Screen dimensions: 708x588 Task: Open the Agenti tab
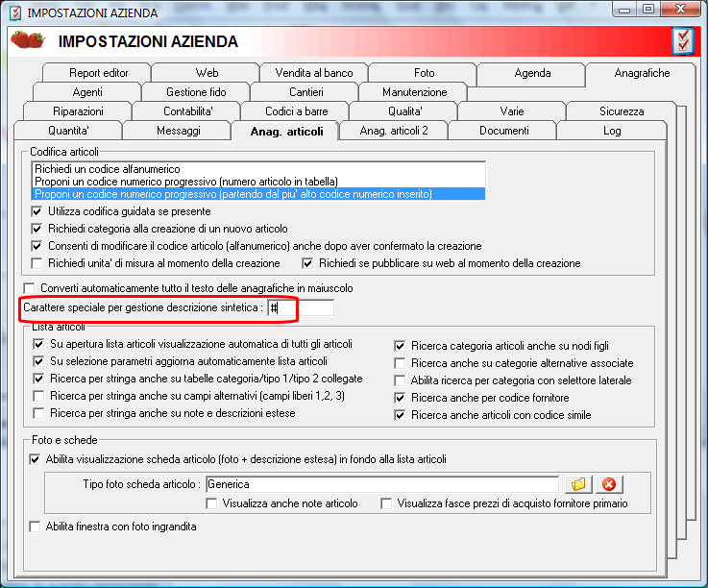87,92
